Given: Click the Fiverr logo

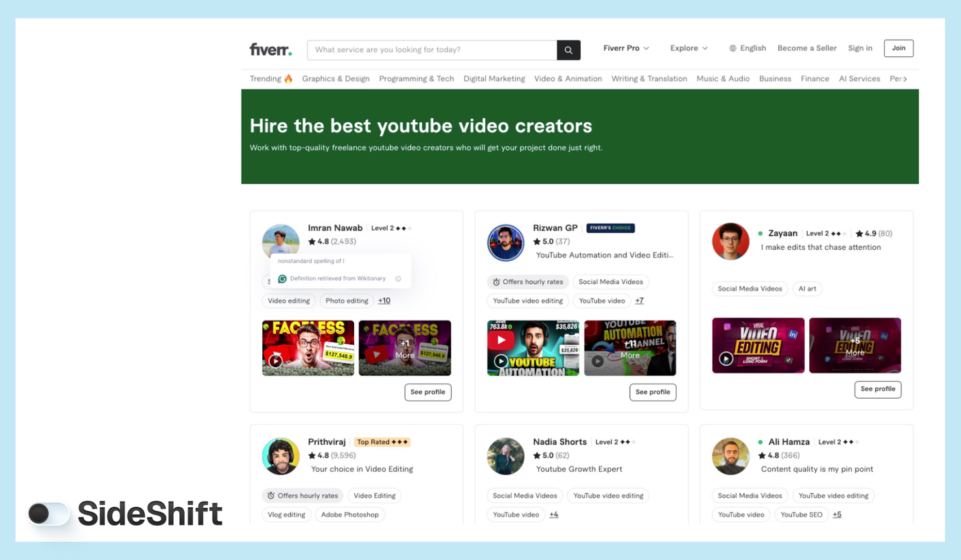Looking at the screenshot, I should (x=270, y=49).
